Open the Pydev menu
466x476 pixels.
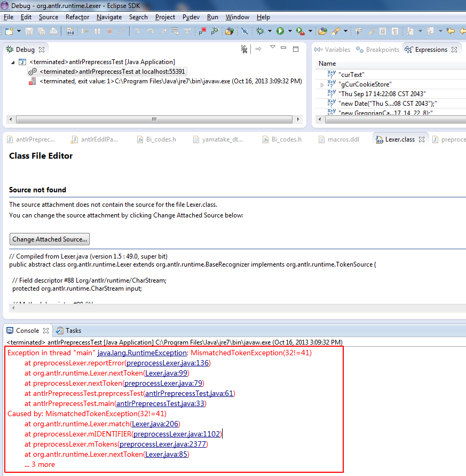pyautogui.click(x=191, y=17)
